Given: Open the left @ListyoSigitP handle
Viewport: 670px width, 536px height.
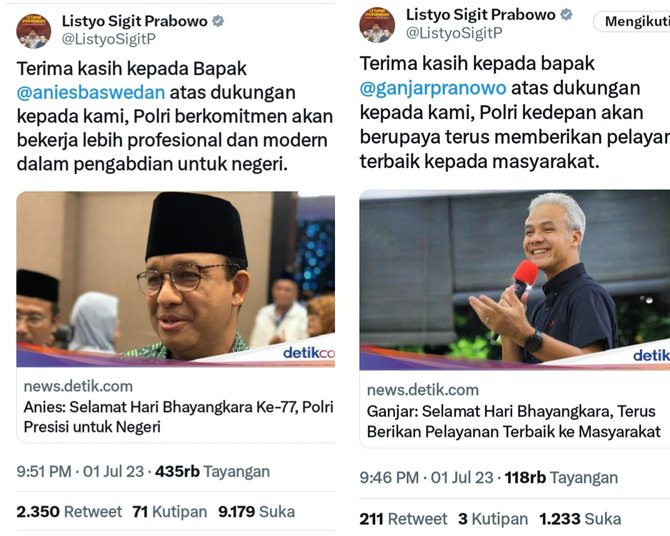Looking at the screenshot, I should (x=109, y=39).
